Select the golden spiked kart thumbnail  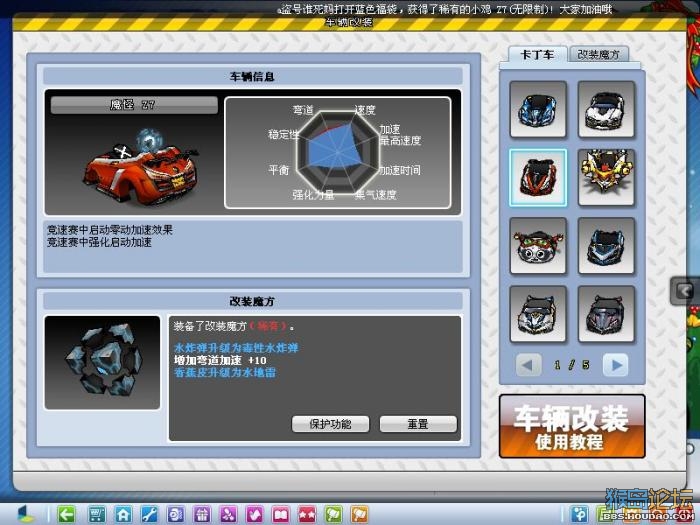[x=606, y=178]
